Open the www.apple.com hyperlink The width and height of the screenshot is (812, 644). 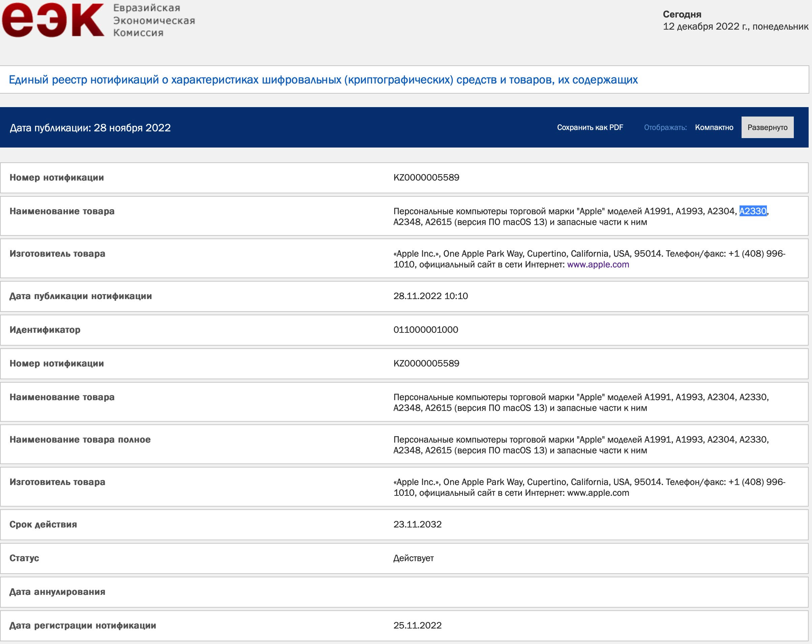coord(598,264)
